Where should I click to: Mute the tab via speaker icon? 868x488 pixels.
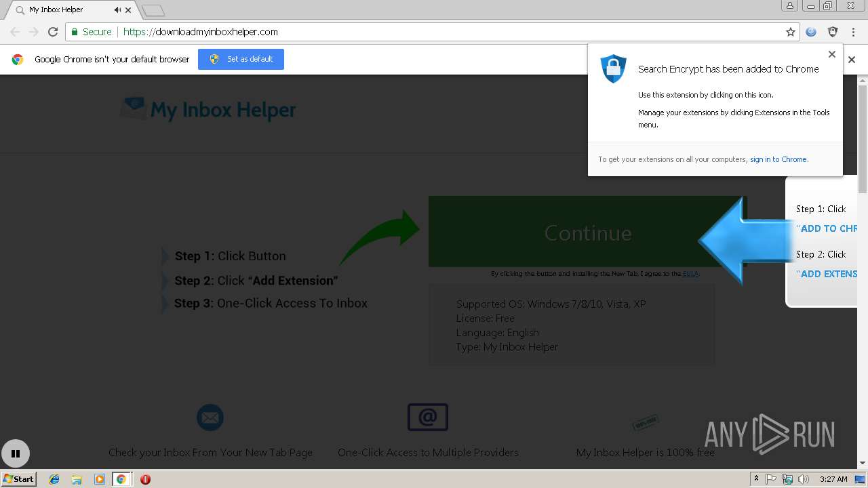(x=117, y=10)
